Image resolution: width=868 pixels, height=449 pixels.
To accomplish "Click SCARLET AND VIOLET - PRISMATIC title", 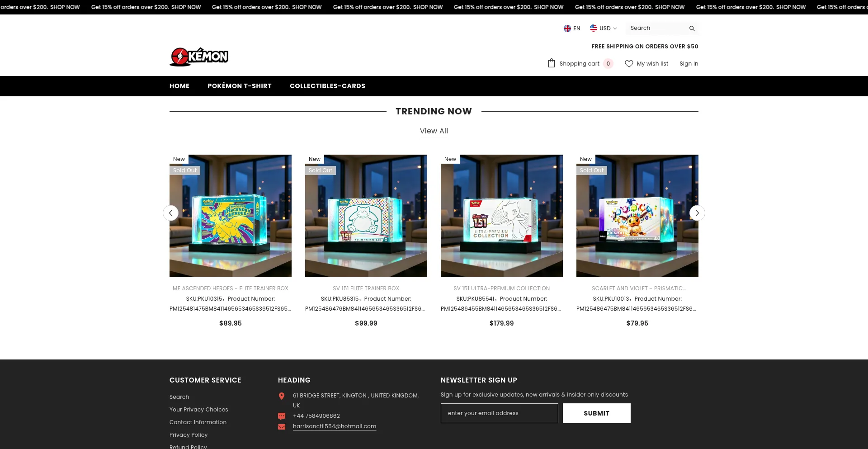I will click(x=639, y=288).
